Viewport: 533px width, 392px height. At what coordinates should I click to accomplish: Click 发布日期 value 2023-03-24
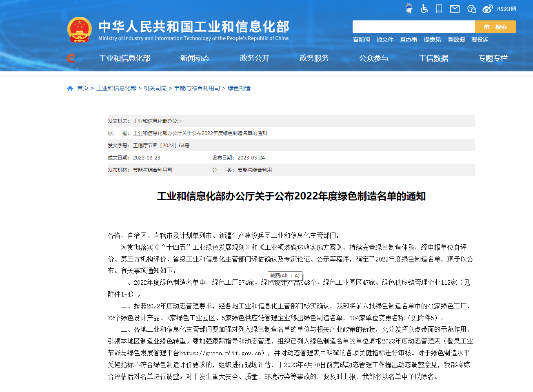[x=251, y=158]
